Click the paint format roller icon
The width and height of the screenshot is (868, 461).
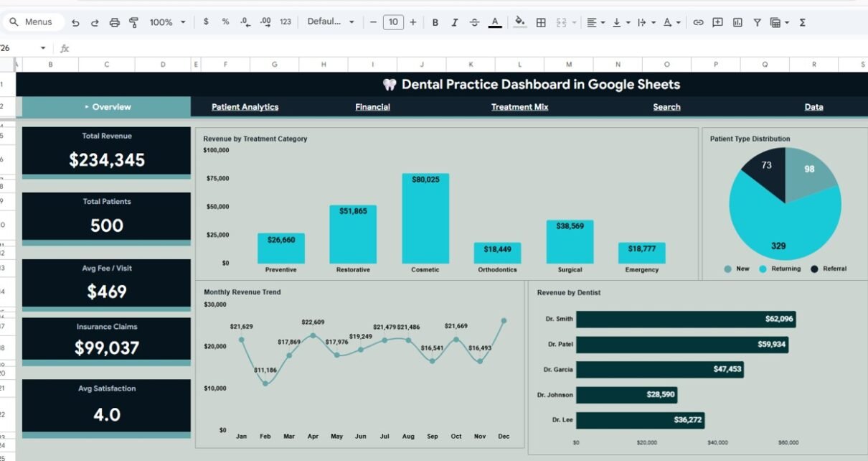point(133,22)
